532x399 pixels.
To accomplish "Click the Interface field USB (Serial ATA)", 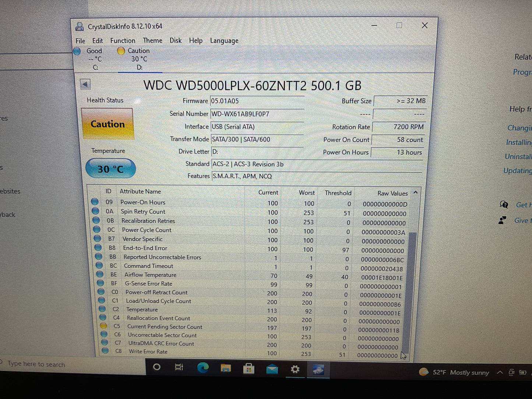I will tap(257, 127).
